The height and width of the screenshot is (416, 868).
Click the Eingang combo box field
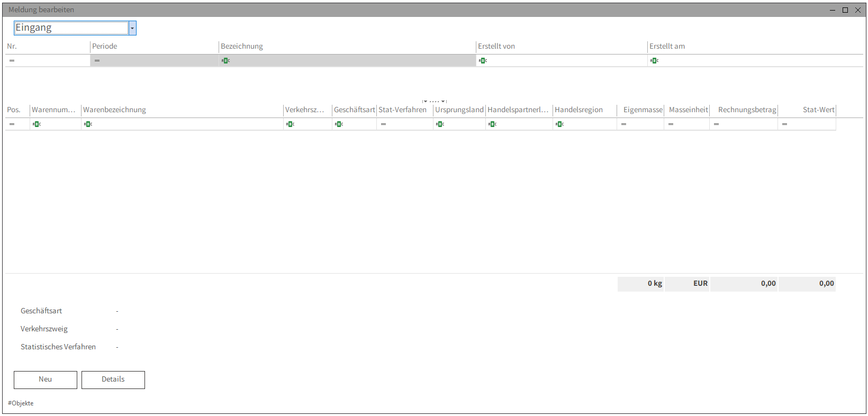point(71,28)
